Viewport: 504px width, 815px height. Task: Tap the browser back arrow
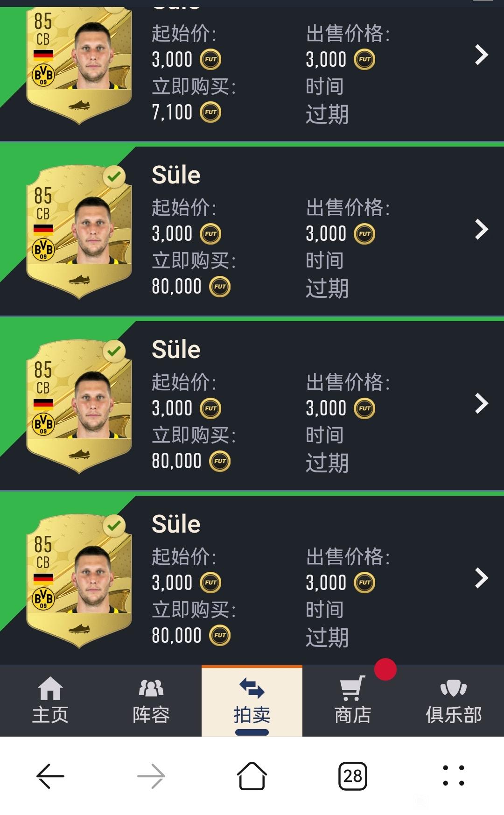tap(50, 776)
